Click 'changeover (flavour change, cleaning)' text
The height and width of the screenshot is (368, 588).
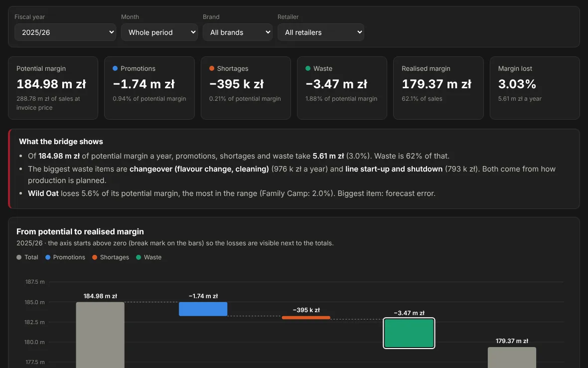[x=199, y=169]
